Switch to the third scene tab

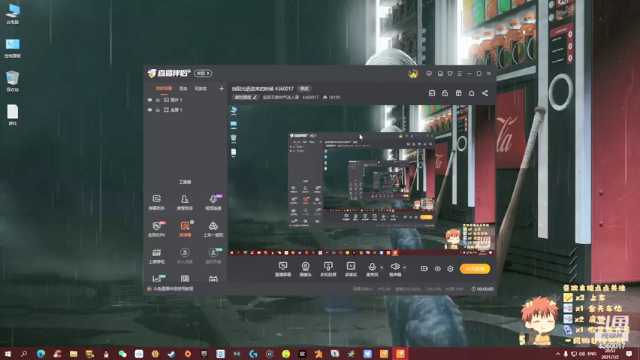pyautogui.click(x=200, y=89)
